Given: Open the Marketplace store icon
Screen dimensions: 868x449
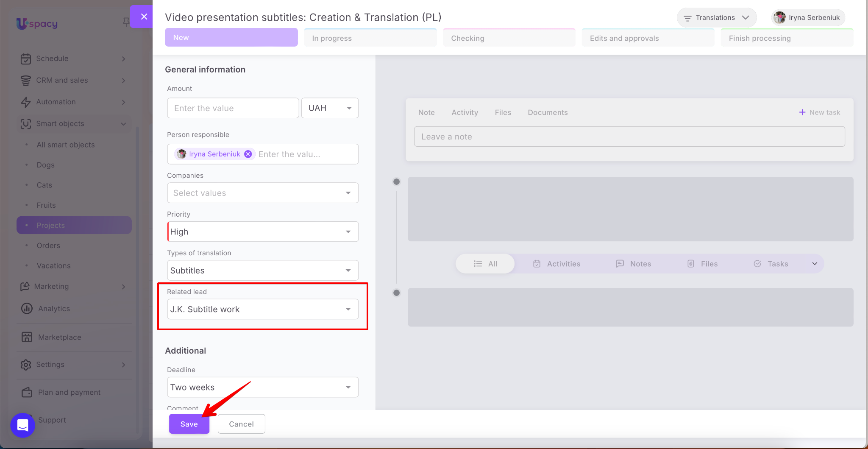Looking at the screenshot, I should click(27, 337).
